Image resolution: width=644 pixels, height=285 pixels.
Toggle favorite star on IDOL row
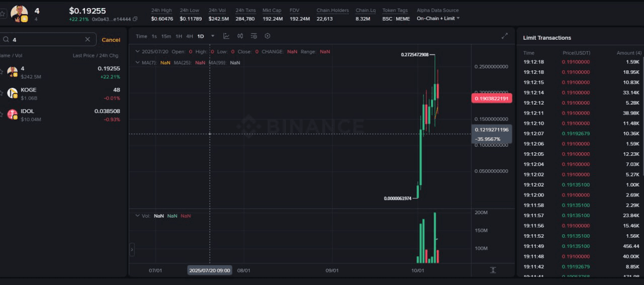2,114
